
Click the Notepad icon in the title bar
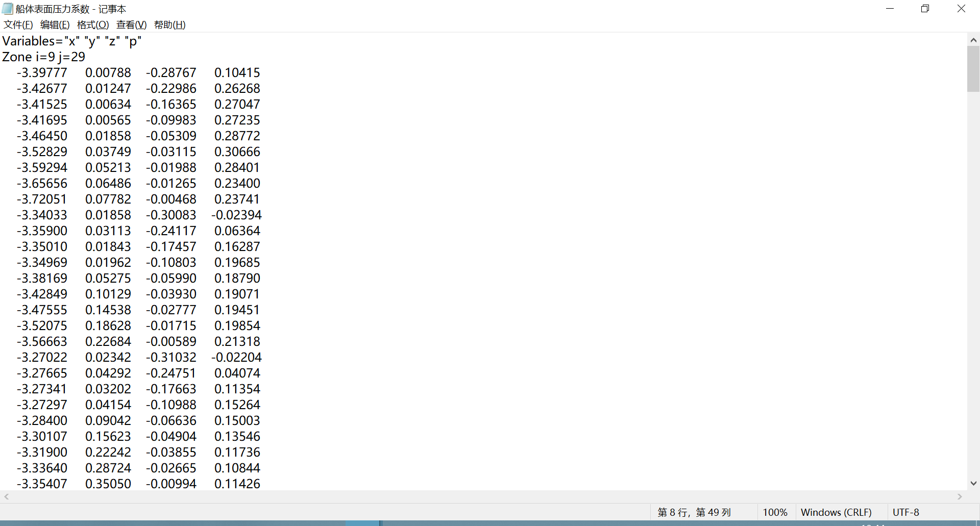pyautogui.click(x=8, y=9)
